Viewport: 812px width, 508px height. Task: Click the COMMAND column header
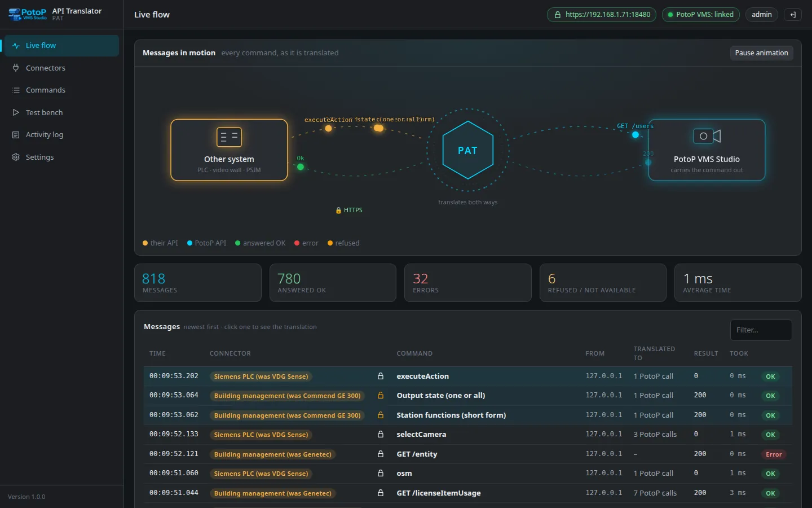pos(414,354)
